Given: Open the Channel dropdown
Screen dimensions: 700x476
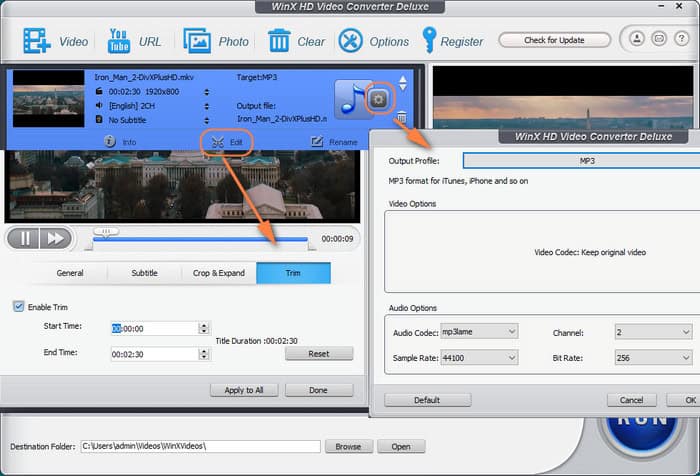Looking at the screenshot, I should [x=654, y=332].
